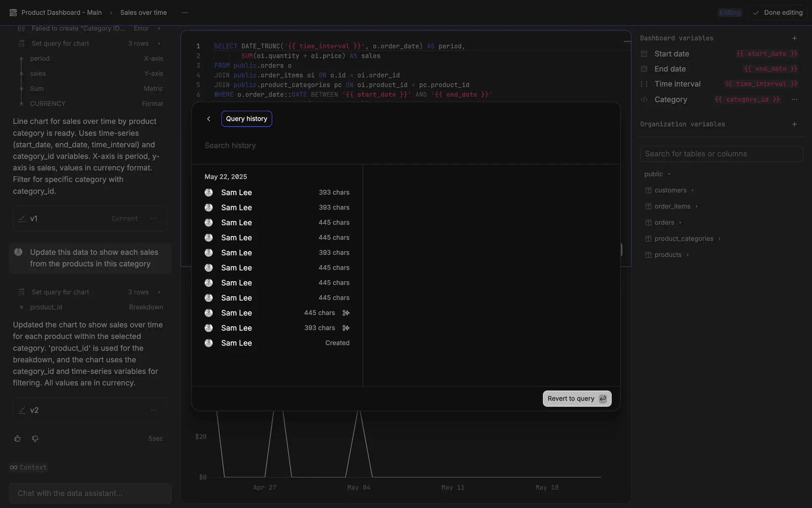Click Done editing button
Screen dimensions: 812x508
tap(778, 13)
